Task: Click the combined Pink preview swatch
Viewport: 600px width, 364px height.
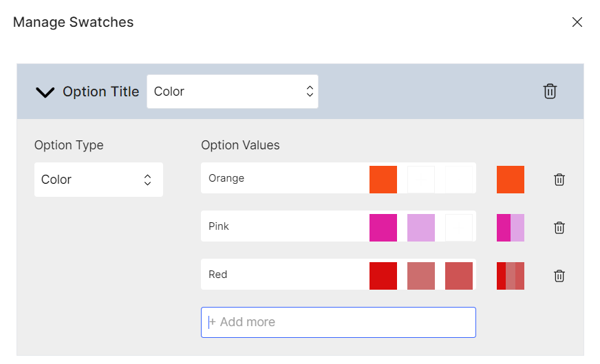Action: click(x=511, y=228)
